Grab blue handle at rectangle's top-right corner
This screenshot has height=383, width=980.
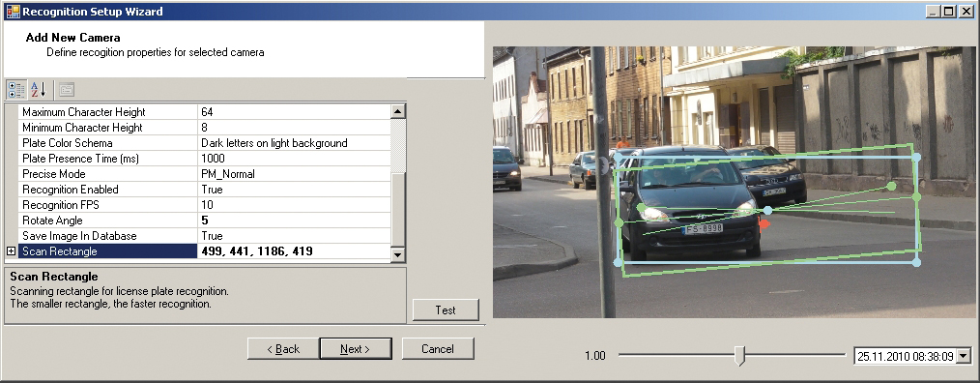(916, 158)
